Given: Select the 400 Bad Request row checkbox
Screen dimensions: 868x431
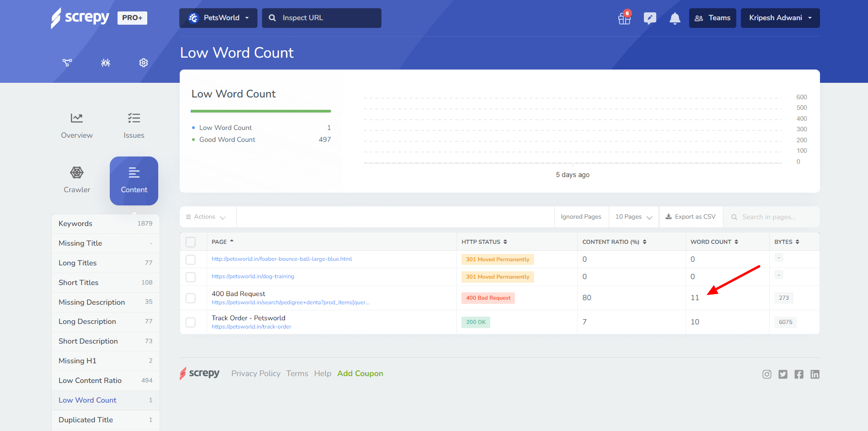Looking at the screenshot, I should [191, 298].
